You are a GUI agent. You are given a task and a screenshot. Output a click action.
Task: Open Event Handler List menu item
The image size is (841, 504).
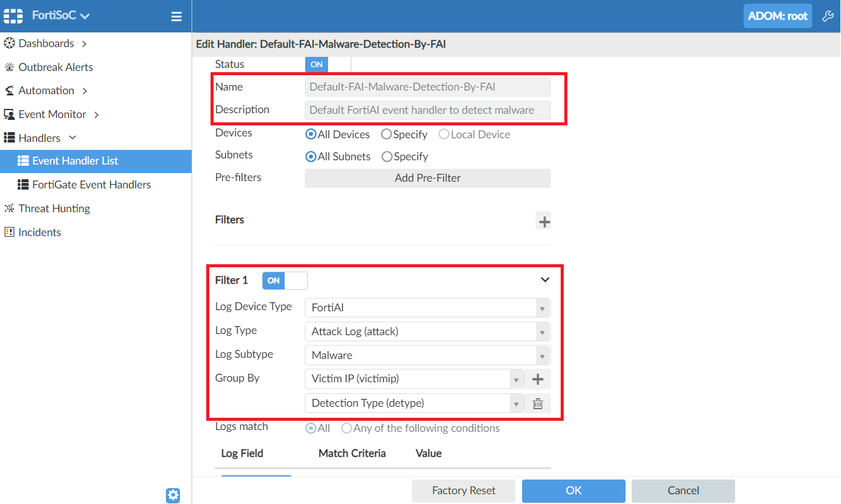[x=75, y=161]
